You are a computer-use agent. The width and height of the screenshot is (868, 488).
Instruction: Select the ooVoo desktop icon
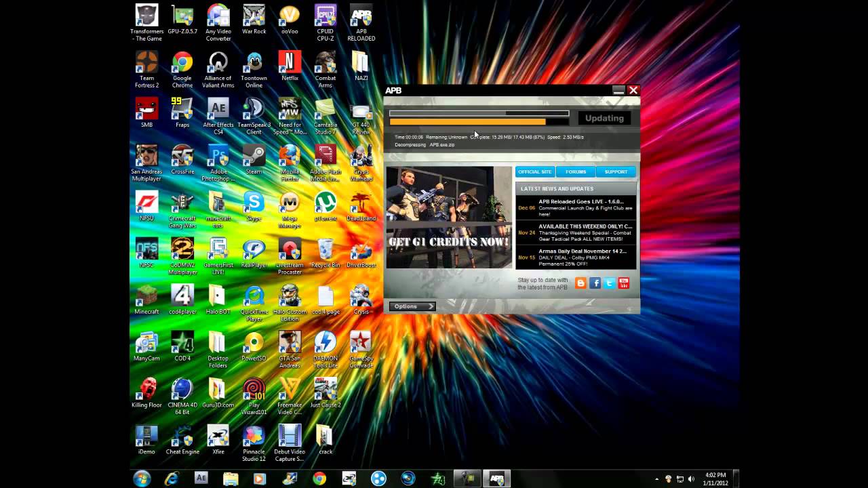[x=290, y=20]
